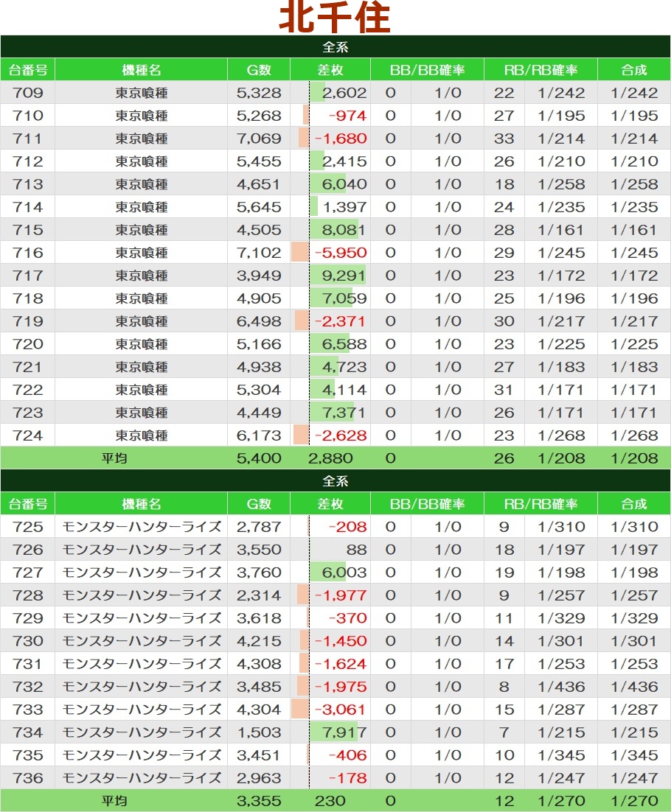The image size is (671, 812).
Task: Click the 88 difference value
Action: [x=356, y=550]
